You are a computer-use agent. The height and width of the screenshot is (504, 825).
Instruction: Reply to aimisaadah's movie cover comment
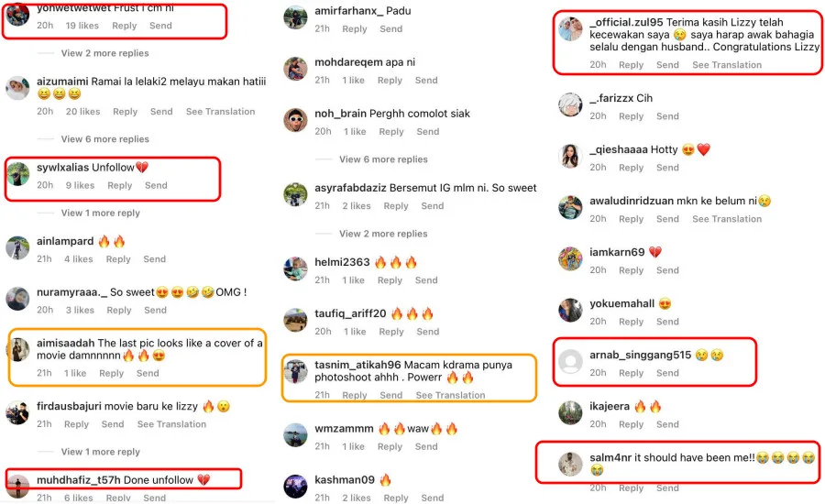coord(111,373)
